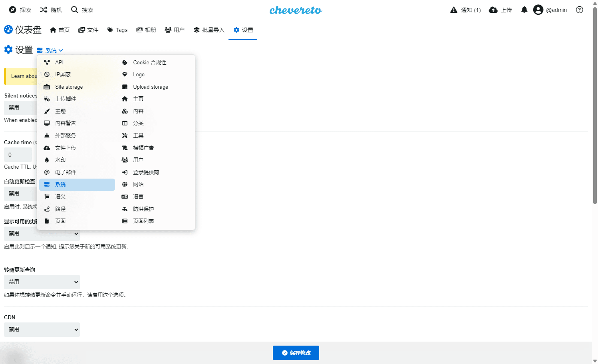Open the help question mark icon
The width and height of the screenshot is (598, 364).
[579, 10]
